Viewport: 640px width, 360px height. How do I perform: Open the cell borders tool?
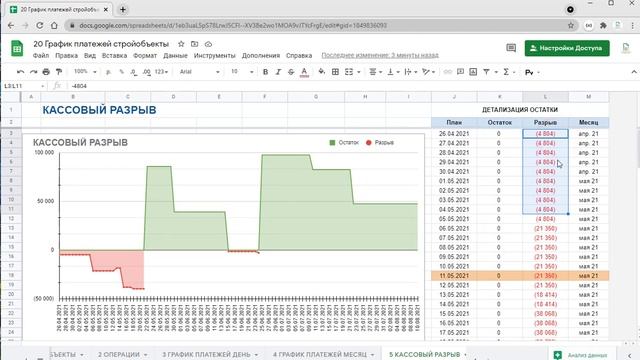335,72
